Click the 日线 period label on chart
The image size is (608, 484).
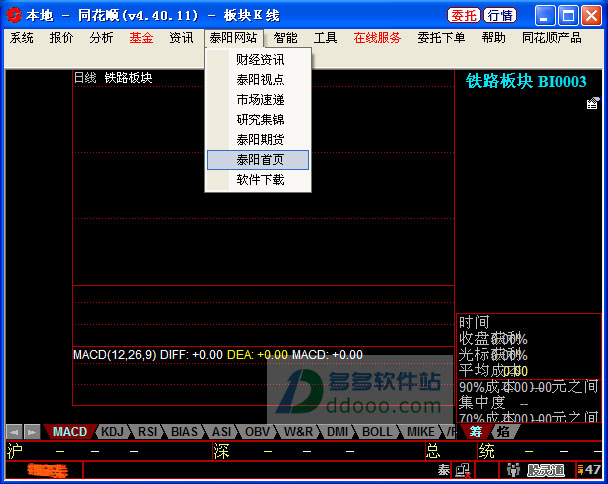(85, 78)
